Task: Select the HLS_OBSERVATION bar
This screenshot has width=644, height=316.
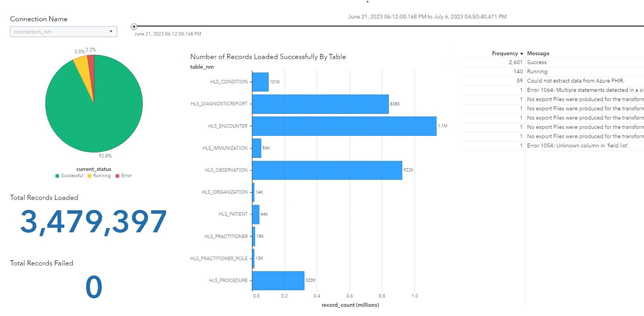Action: pyautogui.click(x=327, y=170)
